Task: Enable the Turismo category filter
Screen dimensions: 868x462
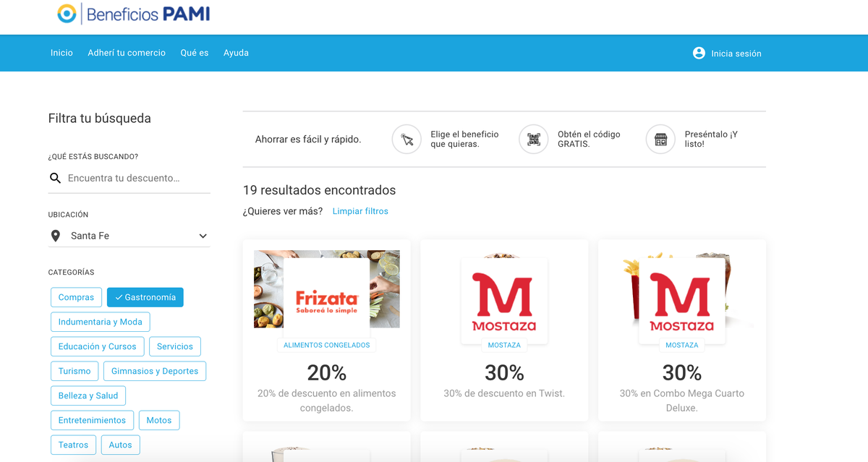Action: pos(75,371)
